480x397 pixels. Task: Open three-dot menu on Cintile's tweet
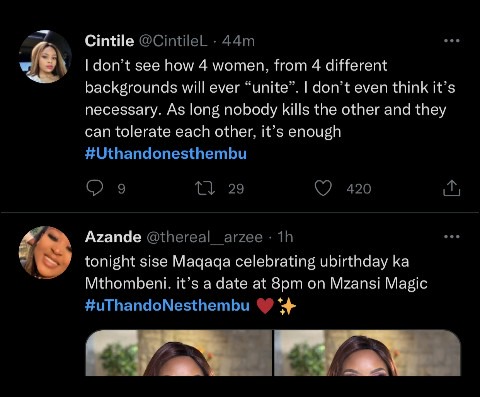coord(452,41)
